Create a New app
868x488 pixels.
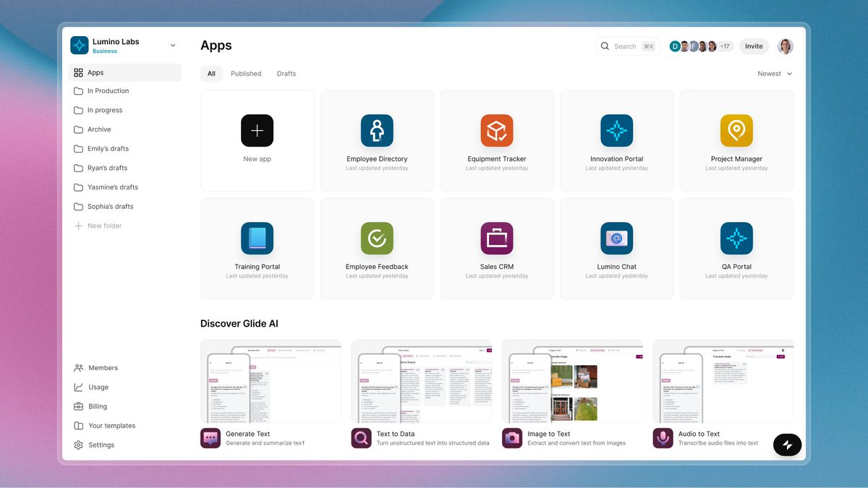click(x=257, y=131)
